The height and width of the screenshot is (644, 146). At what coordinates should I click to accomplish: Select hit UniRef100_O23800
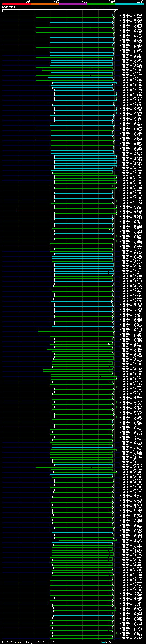[131, 387]
